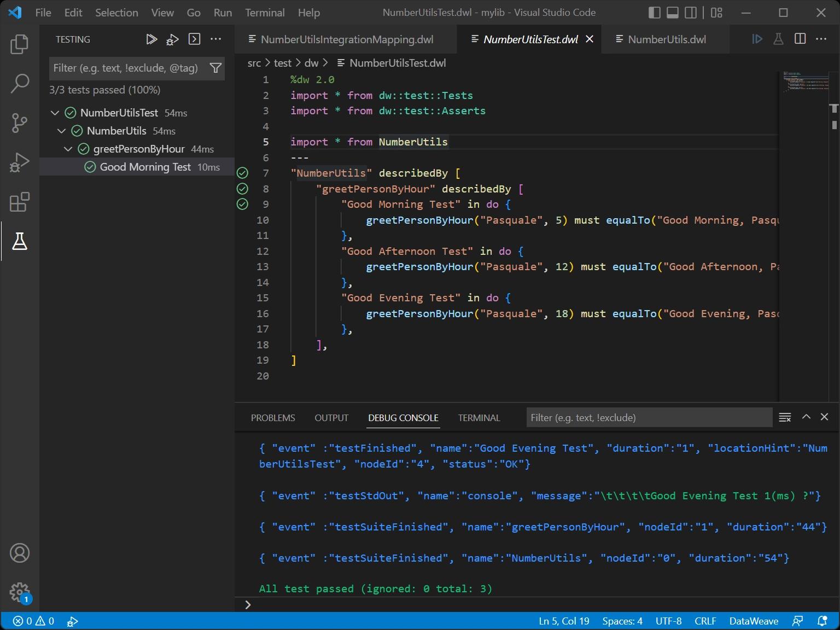
Task: Open the Explorer view in activity bar
Action: 20,44
